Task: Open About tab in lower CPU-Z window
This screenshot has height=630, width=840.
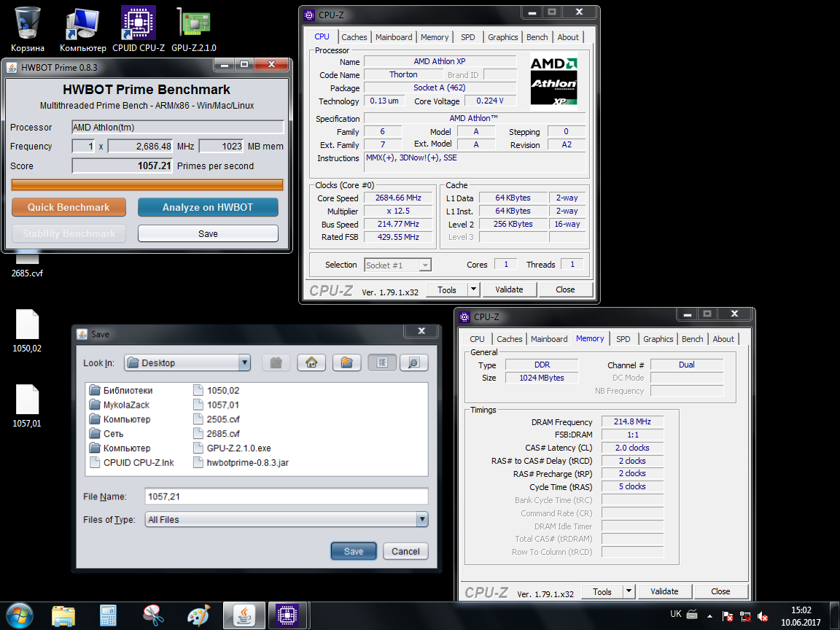Action: pyautogui.click(x=723, y=339)
